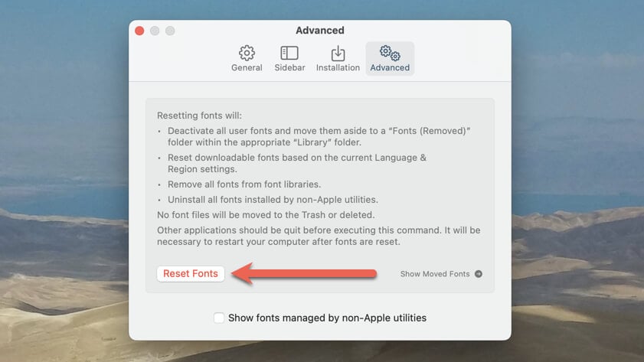This screenshot has height=362, width=644.
Task: Click the Reset Fonts button
Action: 191,274
